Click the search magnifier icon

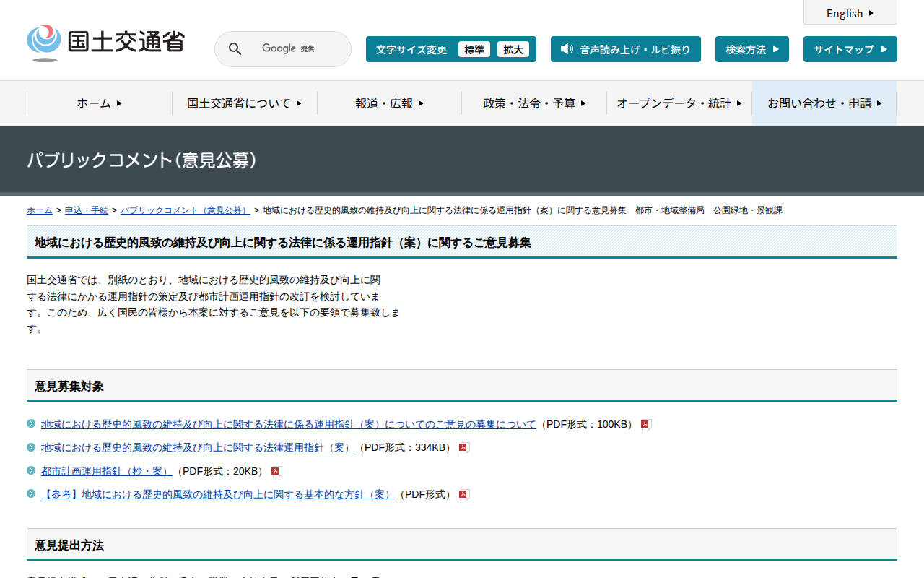point(235,49)
